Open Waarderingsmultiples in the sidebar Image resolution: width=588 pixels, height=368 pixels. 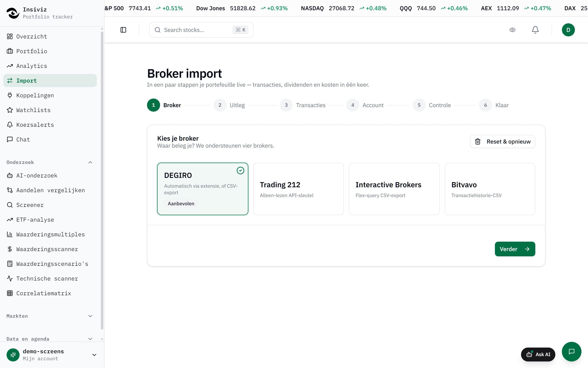[x=50, y=234]
